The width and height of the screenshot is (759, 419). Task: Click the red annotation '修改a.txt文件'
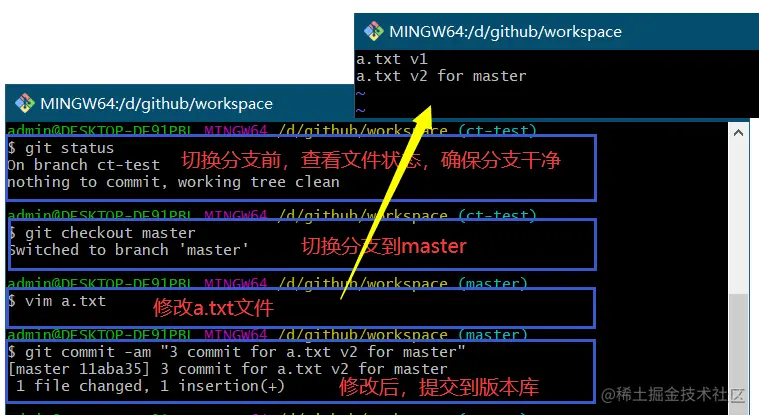(x=213, y=308)
